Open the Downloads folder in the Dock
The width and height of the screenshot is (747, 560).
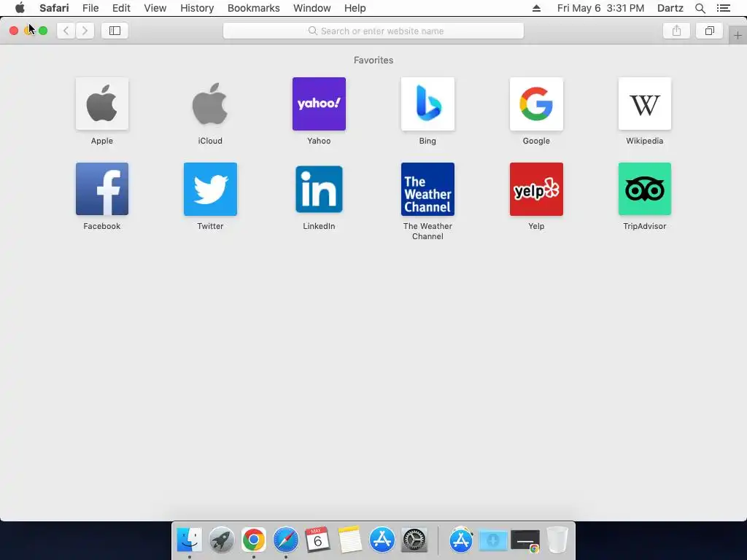(x=493, y=540)
